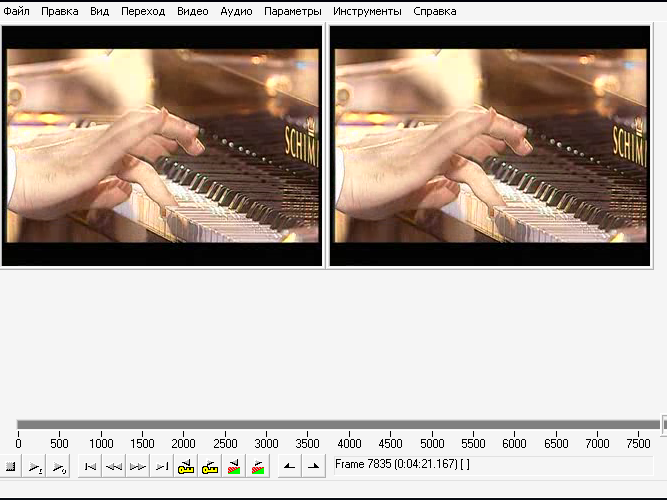This screenshot has width=667, height=500.
Task: Open the Правка menu
Action: click(x=60, y=11)
